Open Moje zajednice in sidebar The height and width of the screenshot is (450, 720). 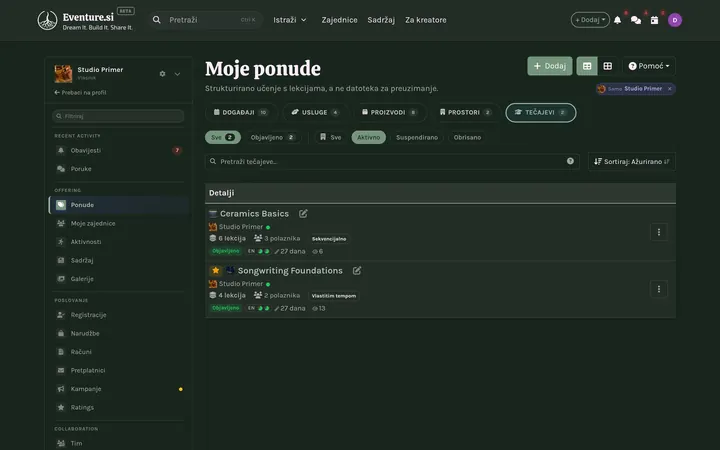tap(118, 223)
